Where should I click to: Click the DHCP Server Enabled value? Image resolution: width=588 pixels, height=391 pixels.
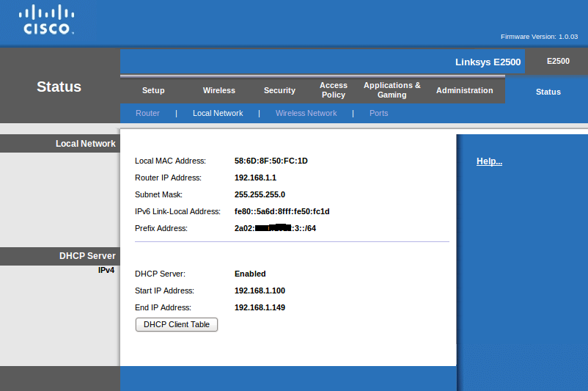pos(250,274)
